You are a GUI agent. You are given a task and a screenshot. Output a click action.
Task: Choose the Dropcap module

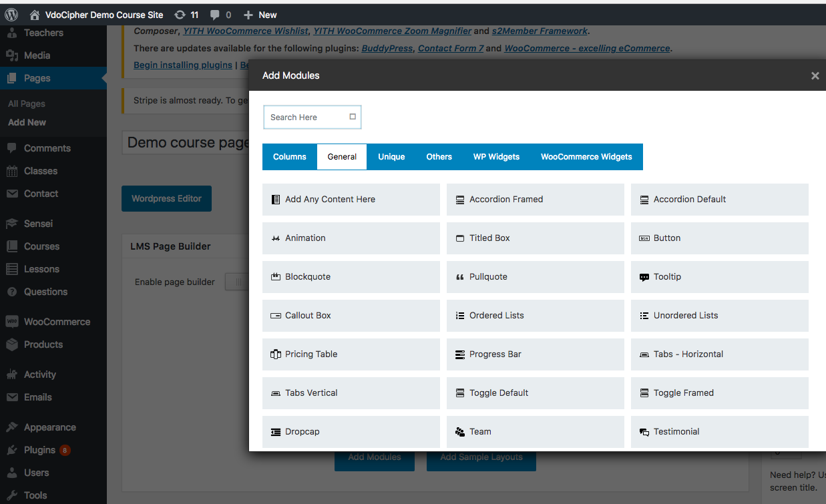(x=351, y=432)
